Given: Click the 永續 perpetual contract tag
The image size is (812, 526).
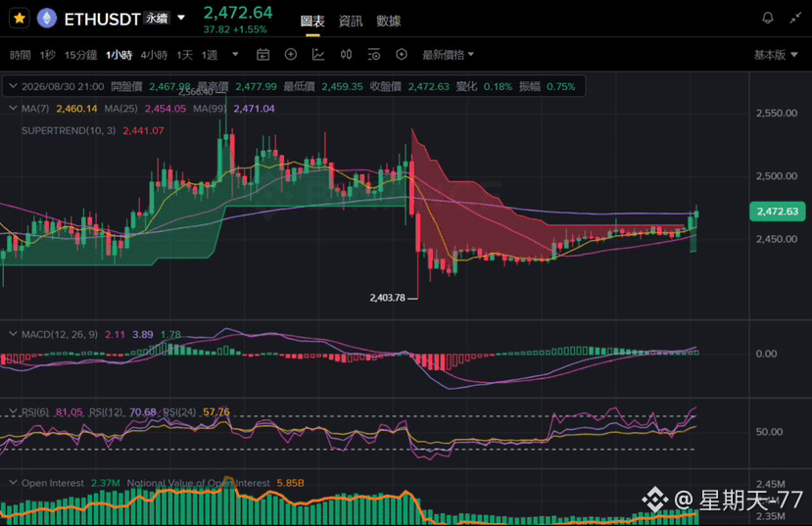Looking at the screenshot, I should pyautogui.click(x=157, y=18).
